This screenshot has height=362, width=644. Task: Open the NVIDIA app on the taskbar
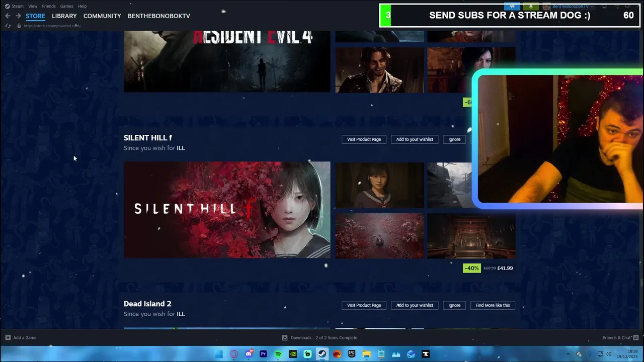point(293,354)
